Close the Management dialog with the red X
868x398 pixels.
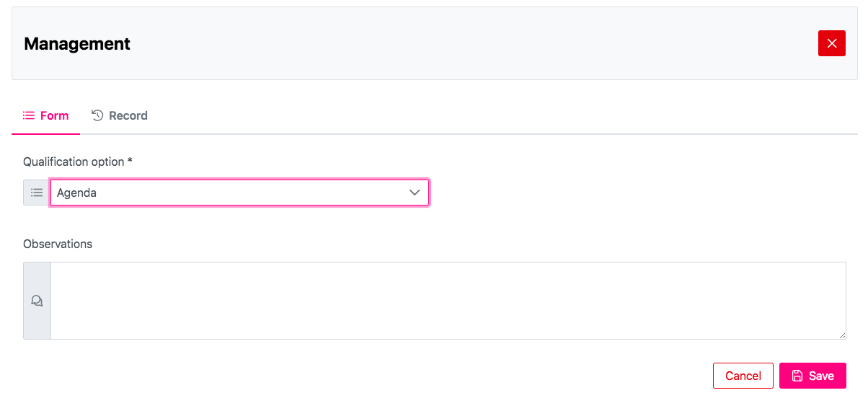(x=831, y=43)
